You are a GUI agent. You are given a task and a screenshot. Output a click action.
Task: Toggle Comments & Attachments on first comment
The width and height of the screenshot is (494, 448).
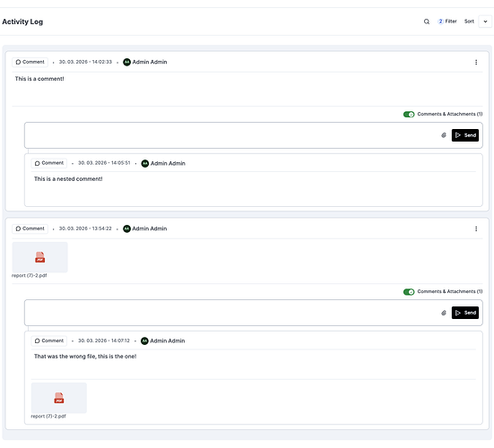409,115
